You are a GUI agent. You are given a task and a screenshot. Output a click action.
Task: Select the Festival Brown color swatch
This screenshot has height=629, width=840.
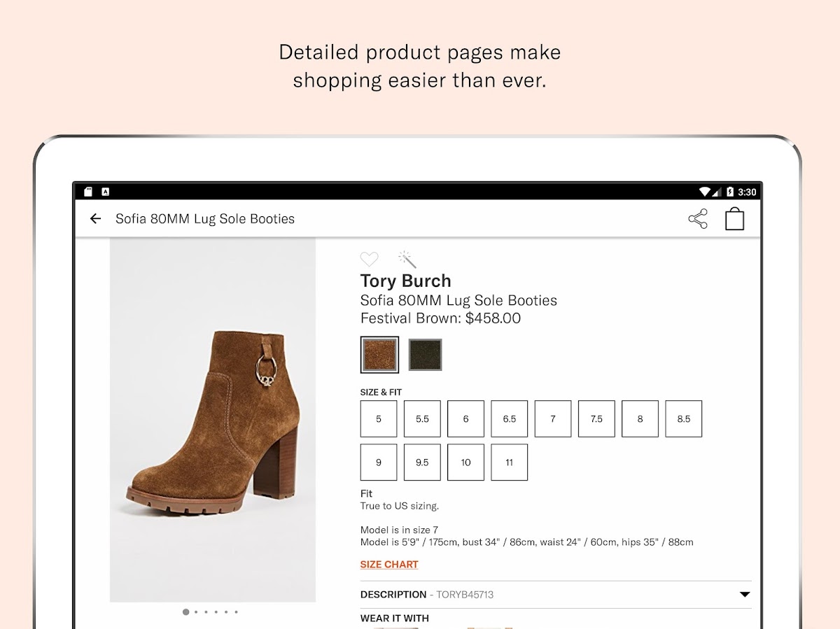380,355
